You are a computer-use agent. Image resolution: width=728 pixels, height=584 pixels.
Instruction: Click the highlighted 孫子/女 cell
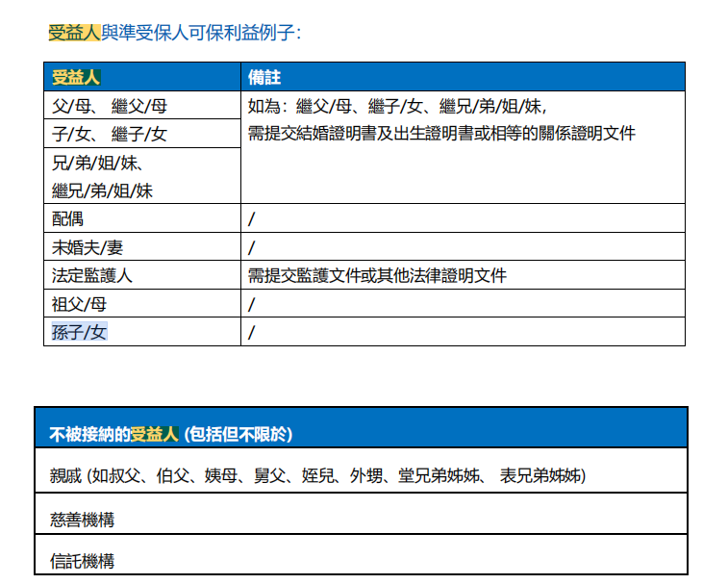[79, 333]
